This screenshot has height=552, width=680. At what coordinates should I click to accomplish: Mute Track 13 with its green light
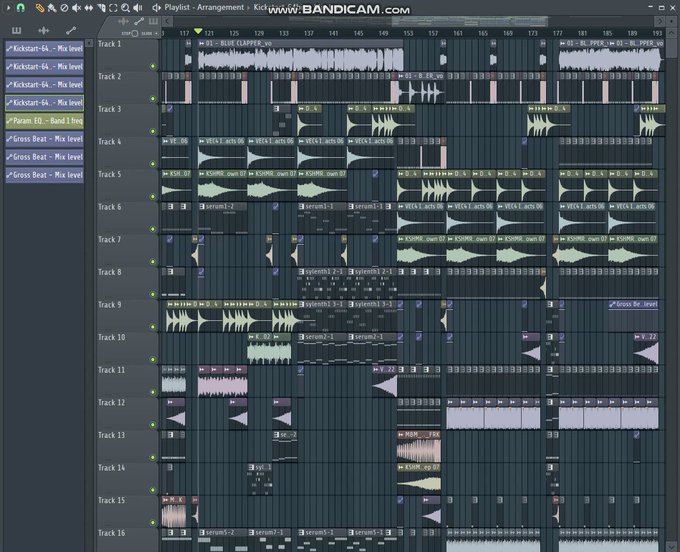pyautogui.click(x=153, y=457)
